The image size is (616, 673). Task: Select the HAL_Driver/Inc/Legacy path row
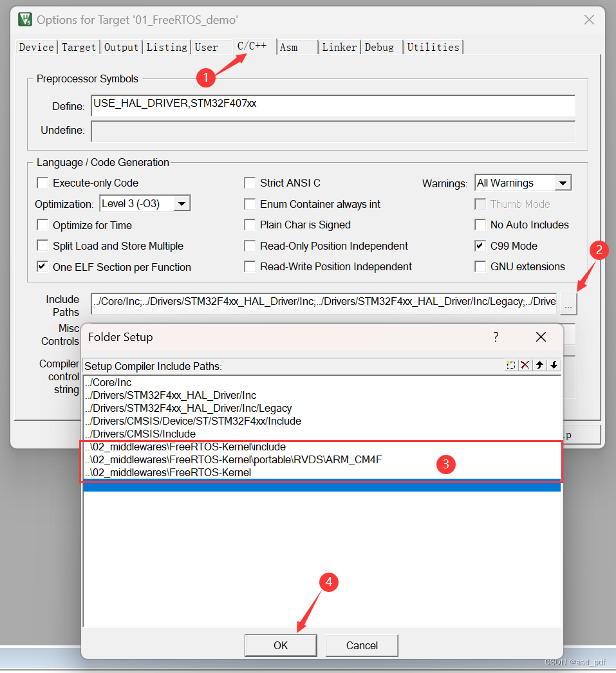pos(322,408)
